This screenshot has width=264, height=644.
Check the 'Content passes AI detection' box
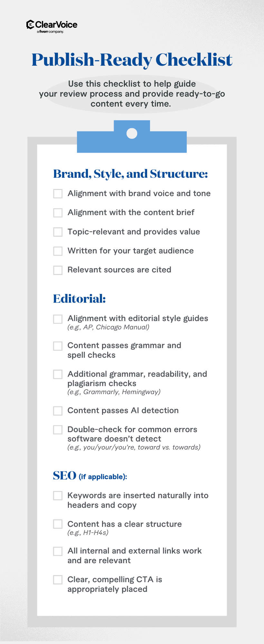(x=58, y=411)
